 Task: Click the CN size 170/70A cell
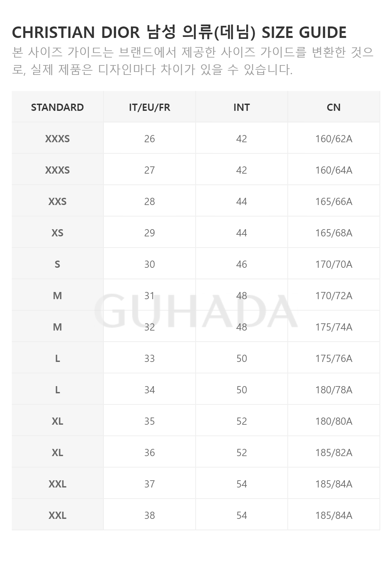coord(334,264)
